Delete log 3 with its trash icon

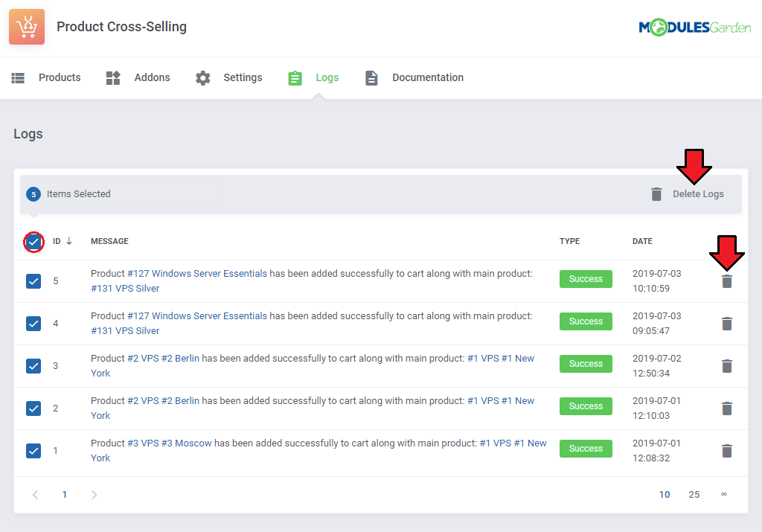point(727,366)
